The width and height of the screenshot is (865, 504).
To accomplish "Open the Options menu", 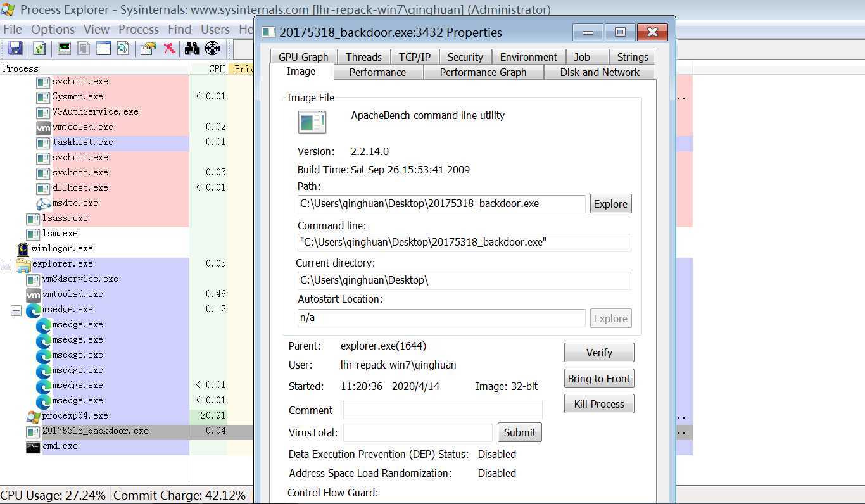I will click(53, 29).
